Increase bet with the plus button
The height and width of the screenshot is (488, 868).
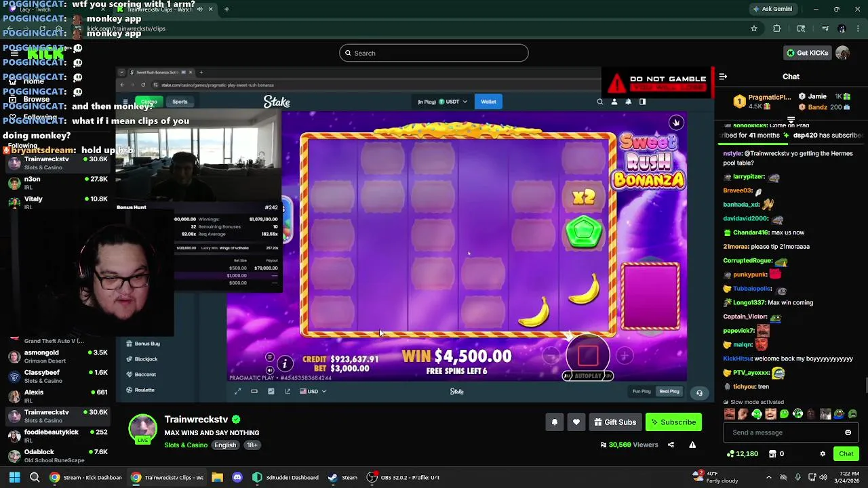click(x=625, y=355)
